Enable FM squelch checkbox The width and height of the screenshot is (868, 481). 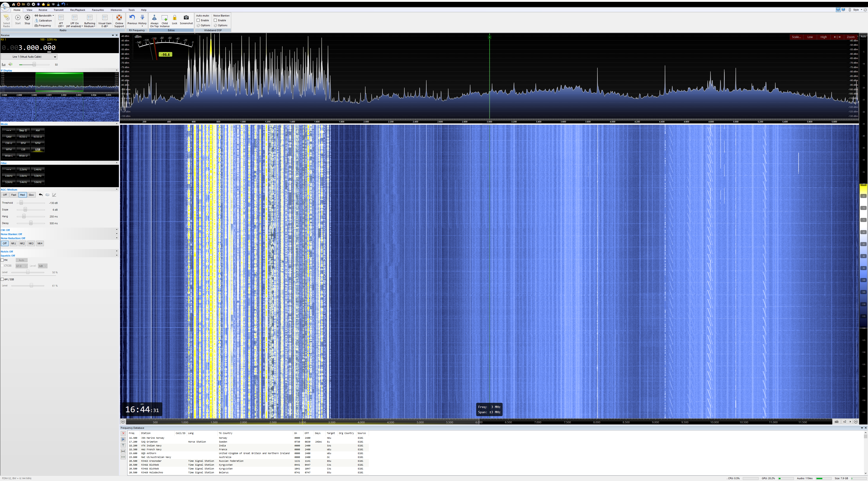point(2,260)
